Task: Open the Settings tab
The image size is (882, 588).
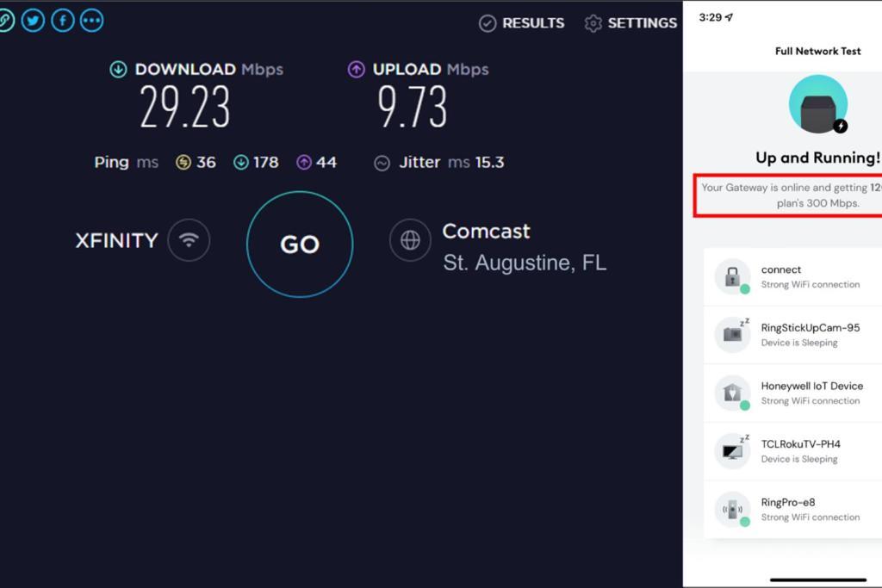Action: [x=630, y=23]
